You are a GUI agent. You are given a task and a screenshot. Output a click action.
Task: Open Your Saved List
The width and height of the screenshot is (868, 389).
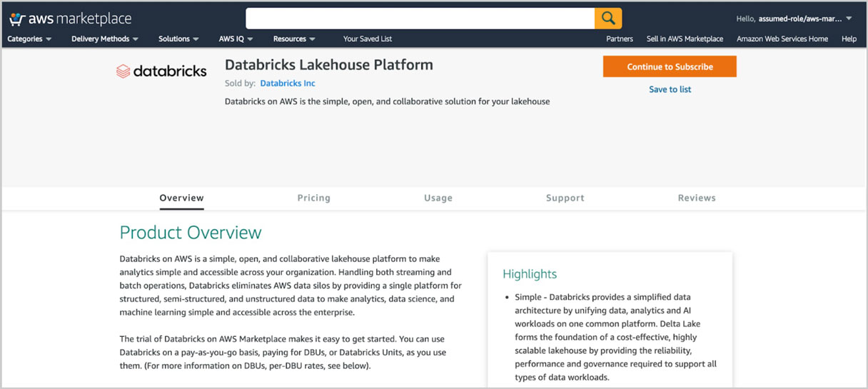(x=368, y=39)
